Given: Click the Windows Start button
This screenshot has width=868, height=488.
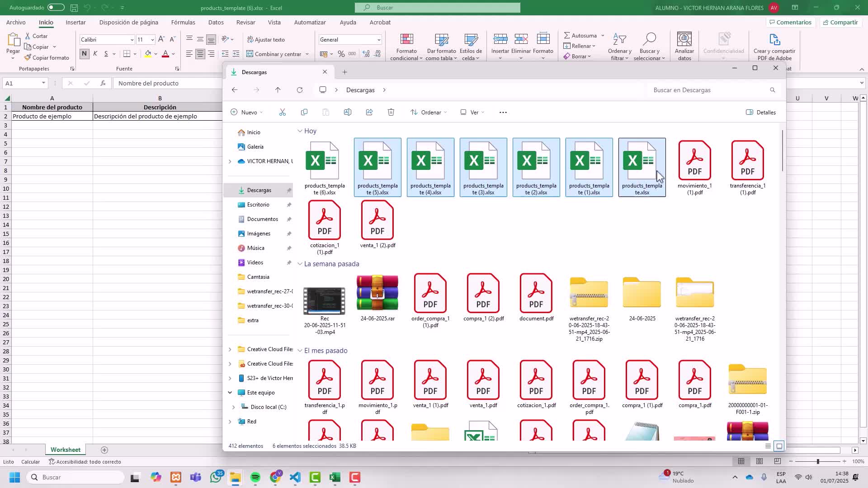Looking at the screenshot, I should click(x=14, y=478).
